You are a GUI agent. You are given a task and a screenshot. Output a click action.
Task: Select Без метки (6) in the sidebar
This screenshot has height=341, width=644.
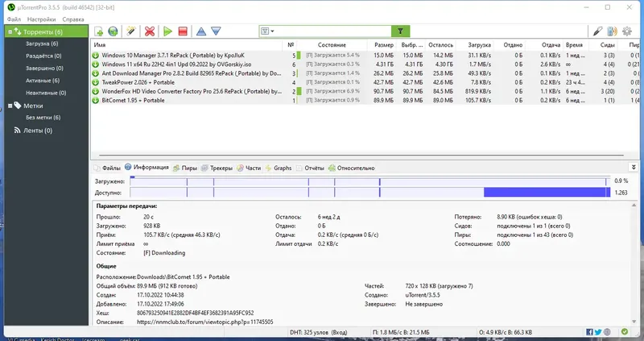click(x=43, y=117)
